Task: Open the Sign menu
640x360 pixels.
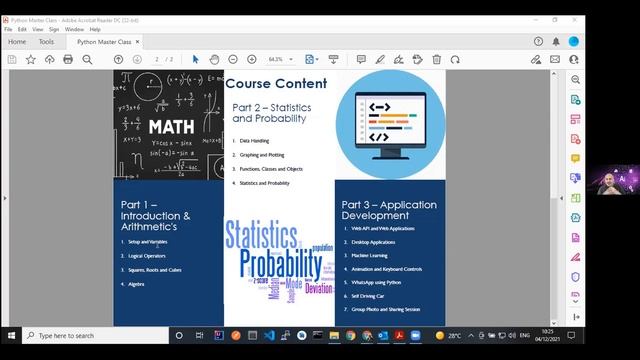Action: tap(54, 29)
